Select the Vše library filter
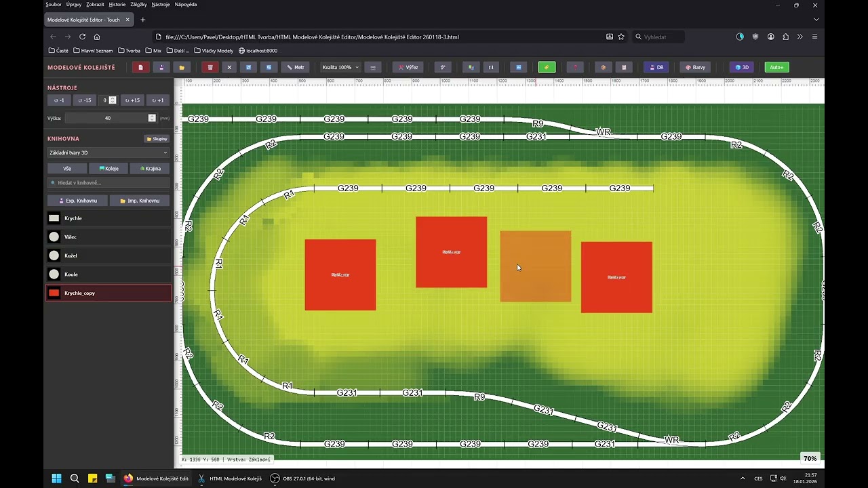The height and width of the screenshot is (488, 868). point(67,169)
